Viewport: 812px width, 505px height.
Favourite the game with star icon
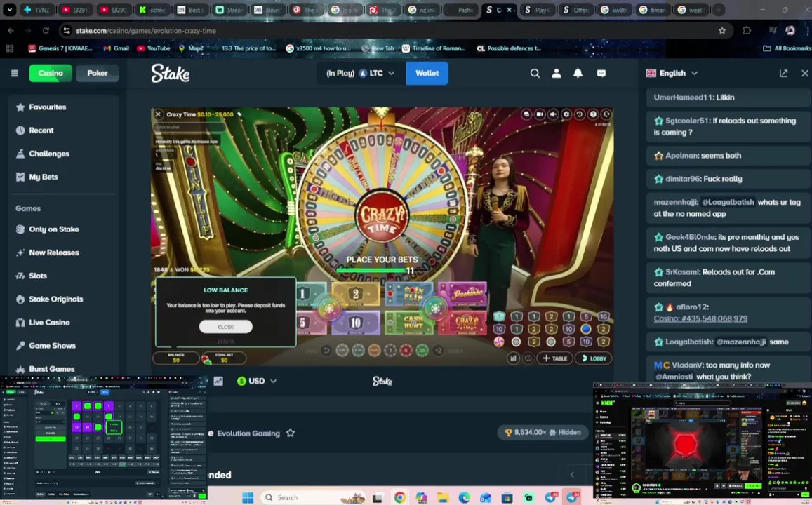tap(291, 433)
